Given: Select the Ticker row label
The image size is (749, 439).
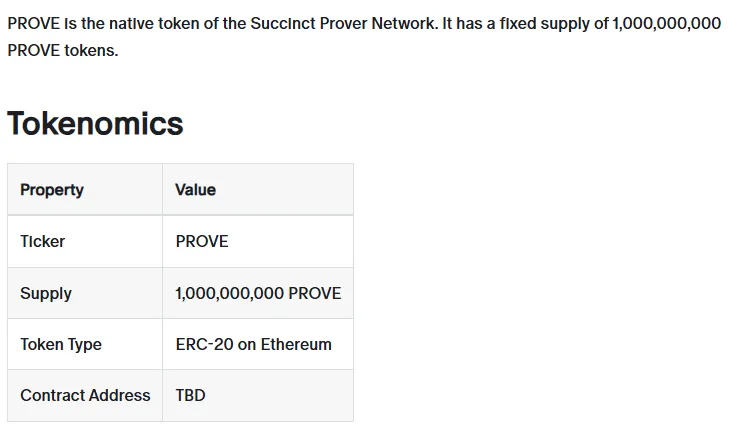Looking at the screenshot, I should (x=42, y=241).
